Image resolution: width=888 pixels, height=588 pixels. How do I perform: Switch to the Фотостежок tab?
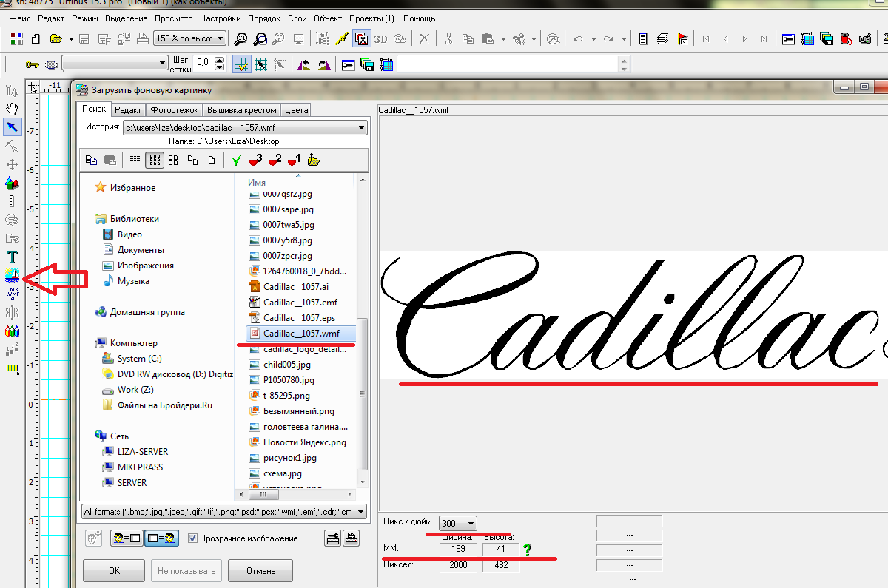pyautogui.click(x=175, y=110)
